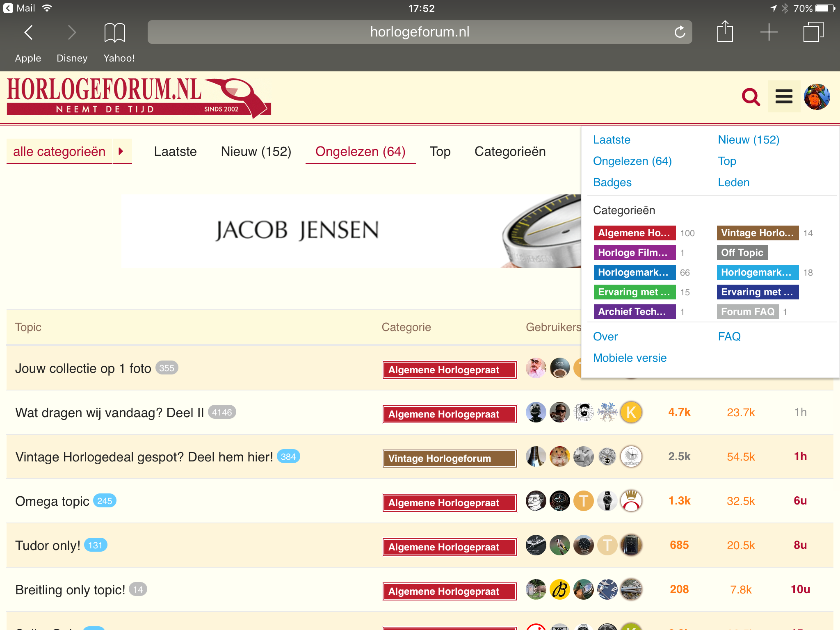
Task: Choose Top in the hamburger menu
Action: 727,161
